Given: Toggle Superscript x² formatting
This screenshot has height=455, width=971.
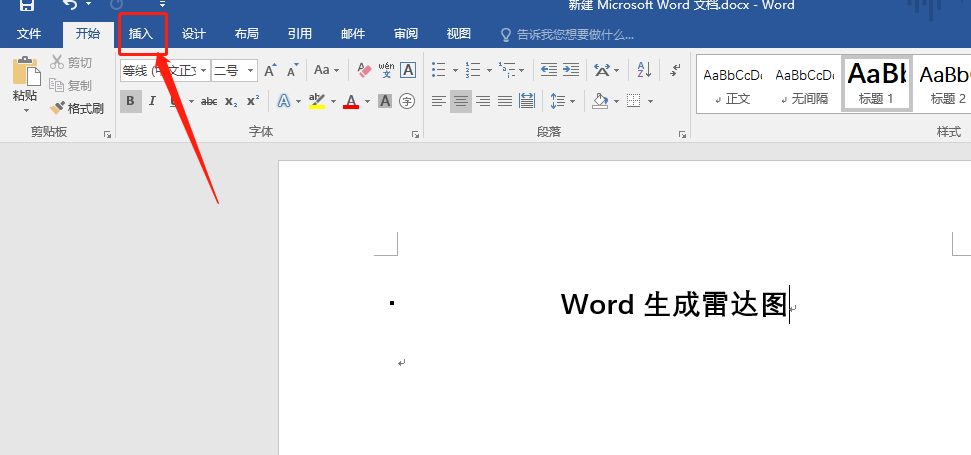Looking at the screenshot, I should point(253,101).
